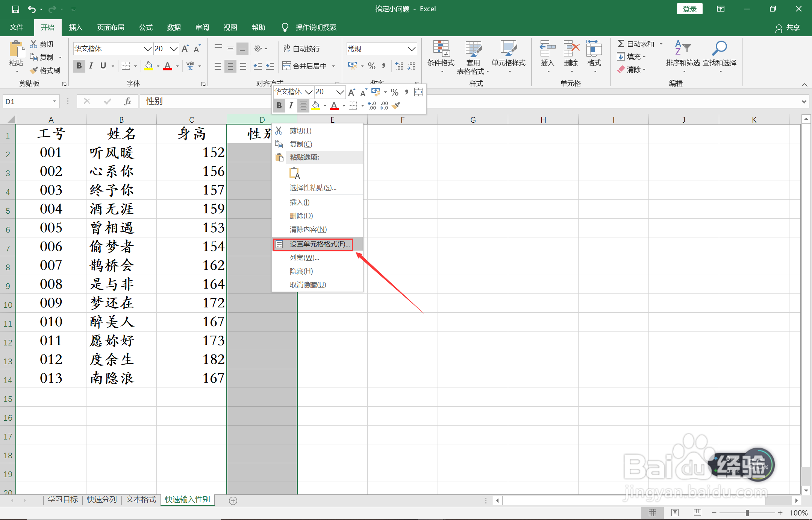
Task: Click the AutoSum sigma icon
Action: pyautogui.click(x=621, y=44)
